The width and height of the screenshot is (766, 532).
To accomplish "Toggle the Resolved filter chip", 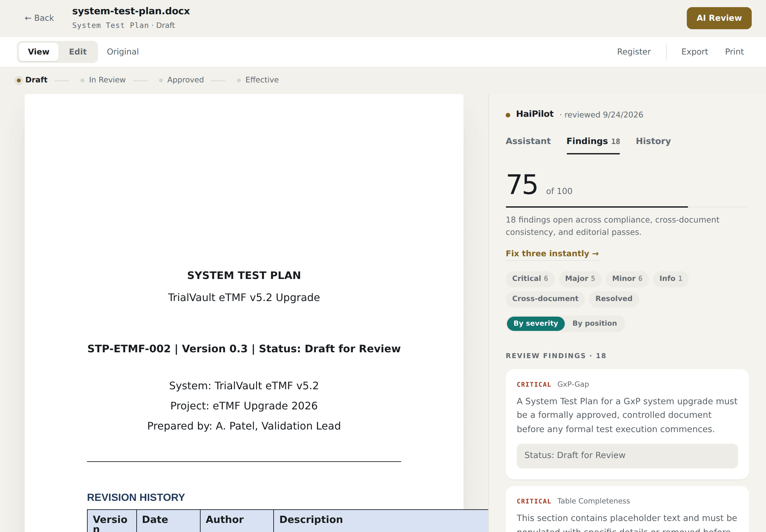I will pos(613,299).
